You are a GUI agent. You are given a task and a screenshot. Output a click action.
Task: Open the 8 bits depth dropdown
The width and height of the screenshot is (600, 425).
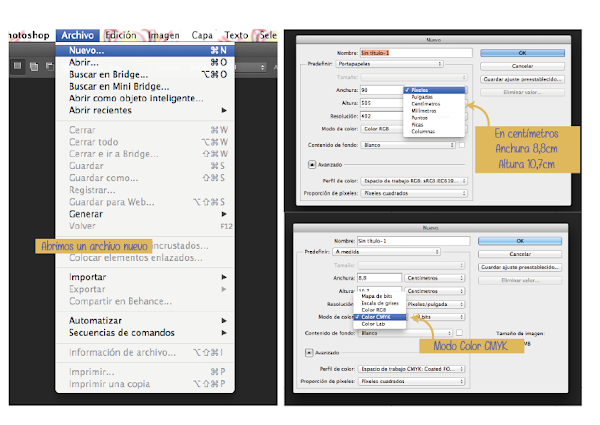coord(439,317)
